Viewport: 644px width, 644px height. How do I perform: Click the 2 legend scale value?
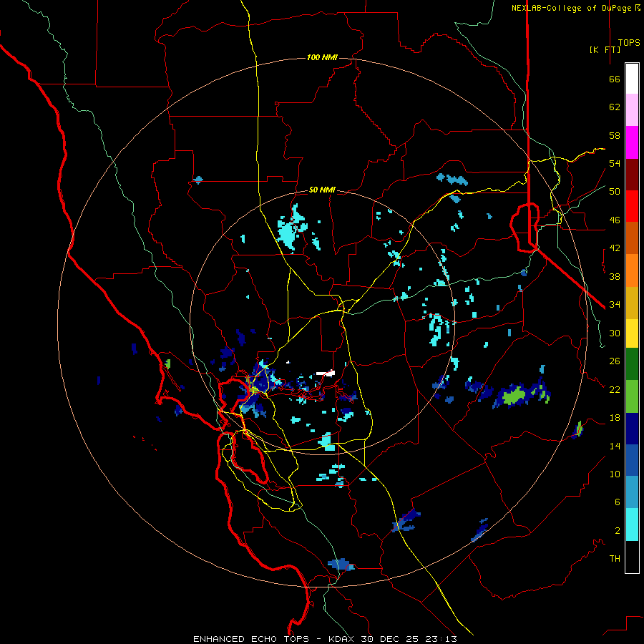[618, 531]
